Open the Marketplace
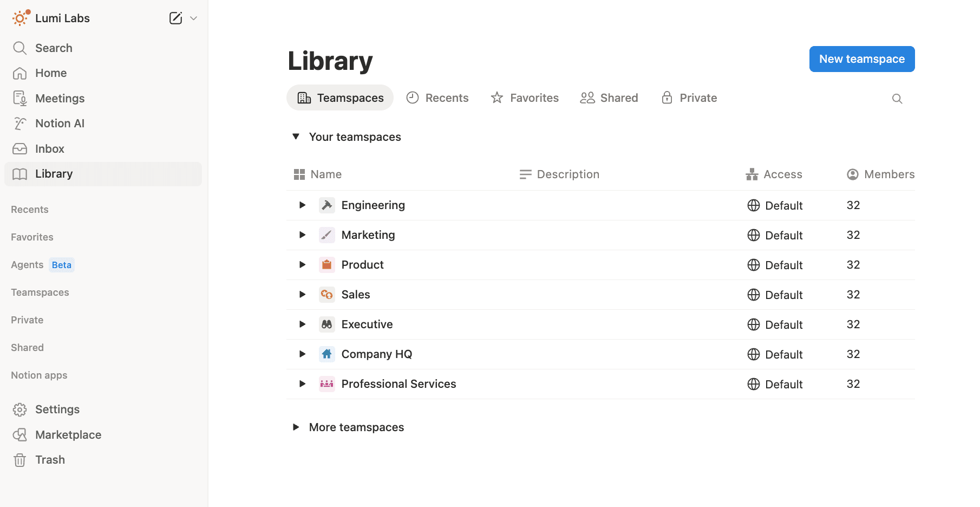Screen dimensions: 980x507 pos(68,434)
